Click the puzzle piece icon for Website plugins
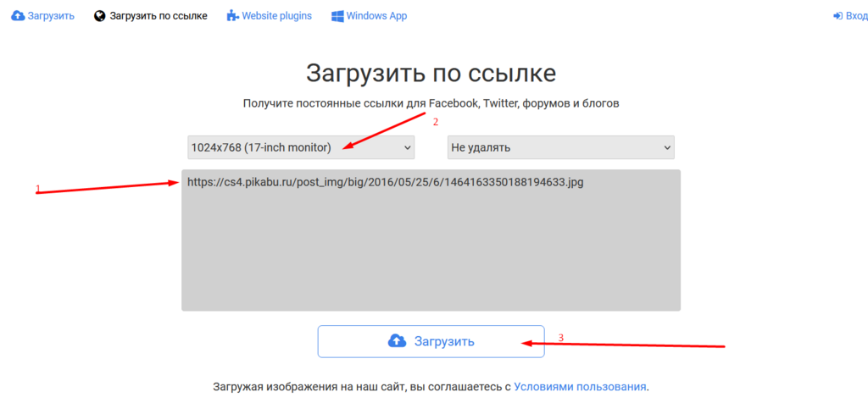The height and width of the screenshot is (403, 868). pos(232,16)
